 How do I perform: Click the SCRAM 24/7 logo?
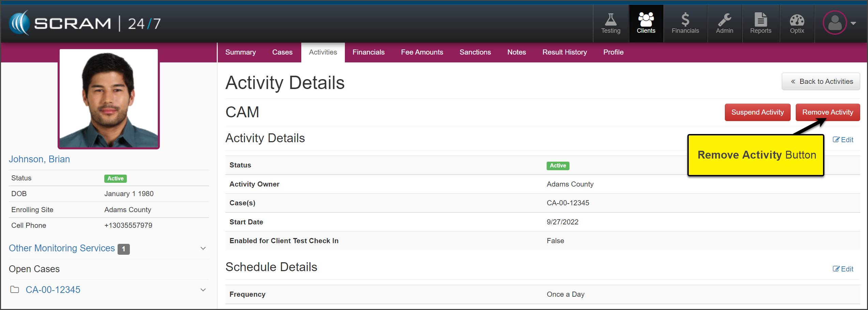coord(85,23)
